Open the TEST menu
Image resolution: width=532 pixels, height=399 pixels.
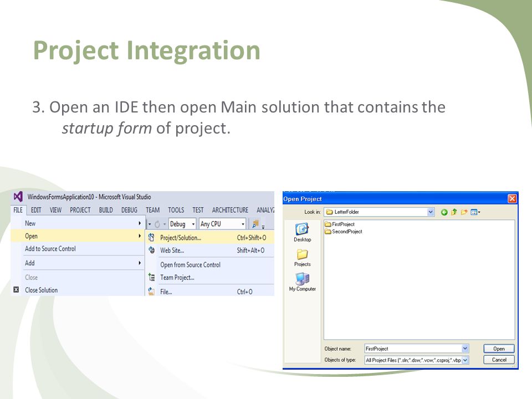(198, 210)
